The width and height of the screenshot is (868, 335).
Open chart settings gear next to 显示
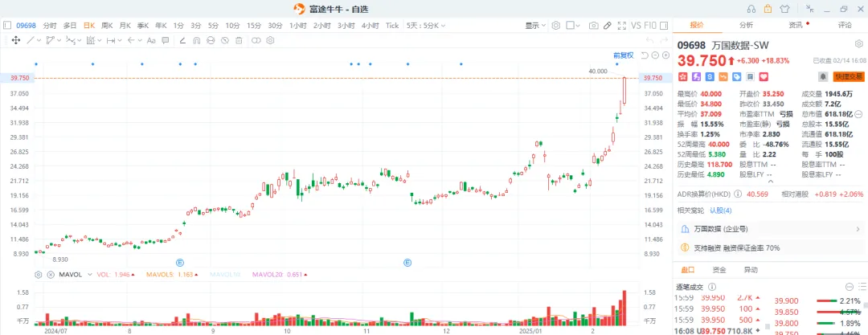pyautogui.click(x=556, y=26)
